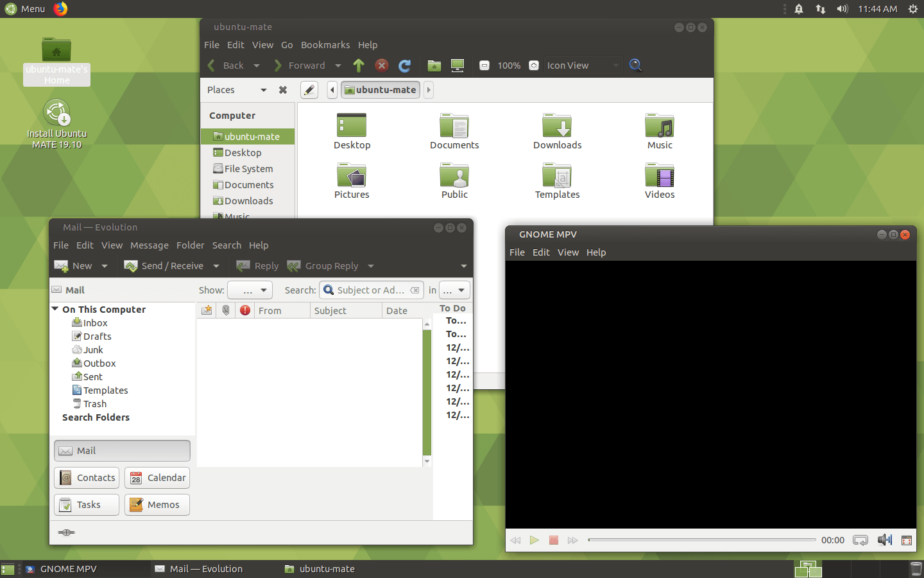Click the Home folder toolbar icon
924x578 pixels.
click(434, 66)
